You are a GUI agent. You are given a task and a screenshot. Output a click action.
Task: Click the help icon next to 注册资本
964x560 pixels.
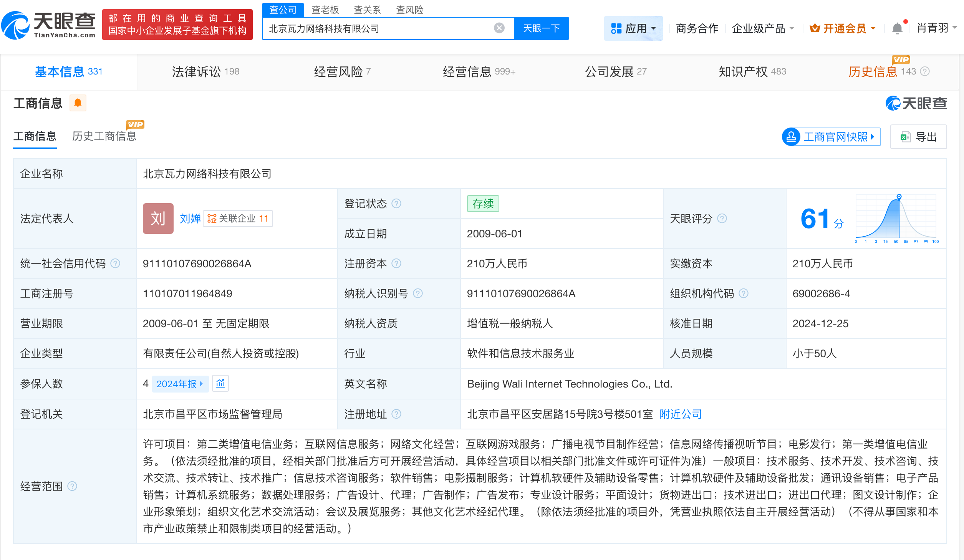point(396,263)
